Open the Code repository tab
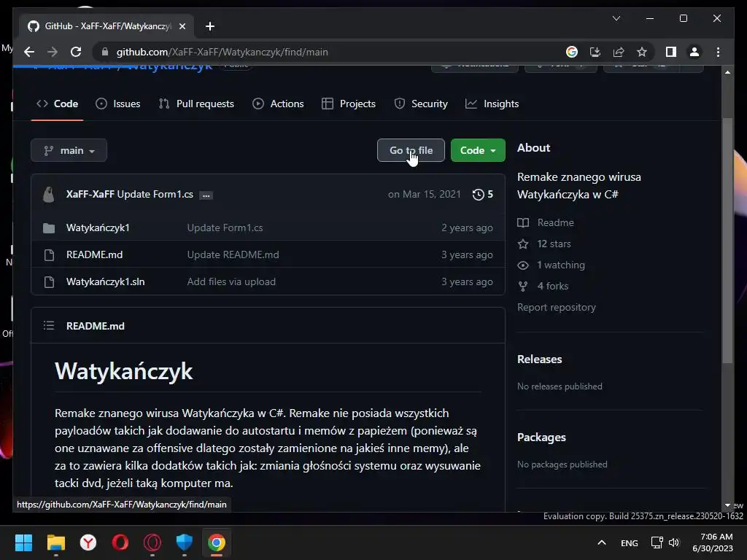Image resolution: width=747 pixels, height=560 pixels. pyautogui.click(x=57, y=104)
